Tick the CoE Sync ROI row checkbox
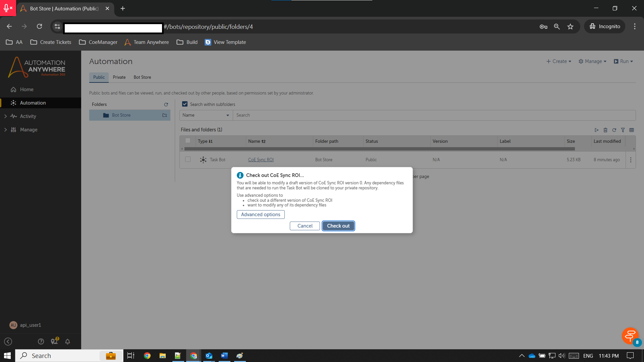The width and height of the screenshot is (644, 362). 188,160
